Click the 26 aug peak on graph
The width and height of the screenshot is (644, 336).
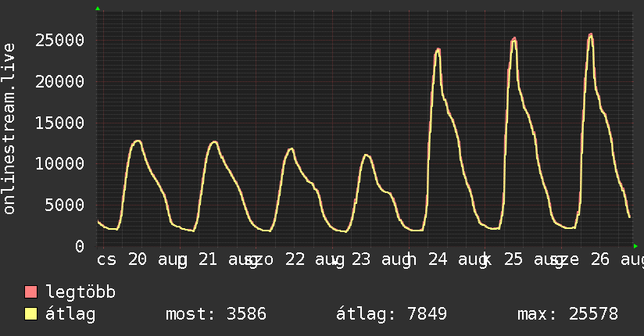click(x=591, y=35)
